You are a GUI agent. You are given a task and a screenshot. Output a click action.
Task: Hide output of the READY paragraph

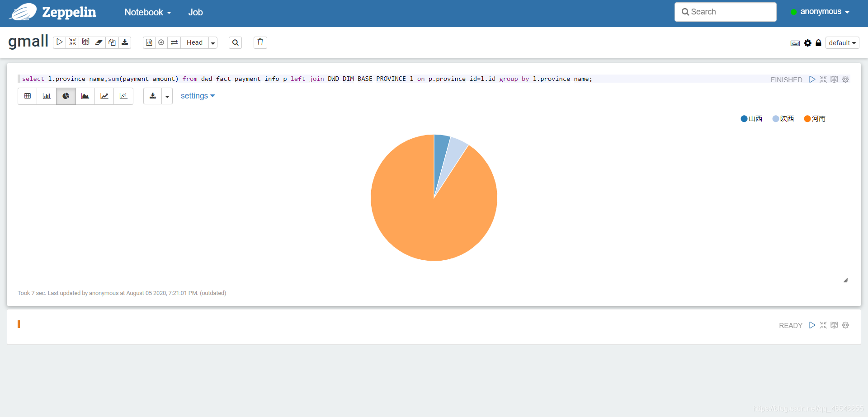(x=834, y=325)
